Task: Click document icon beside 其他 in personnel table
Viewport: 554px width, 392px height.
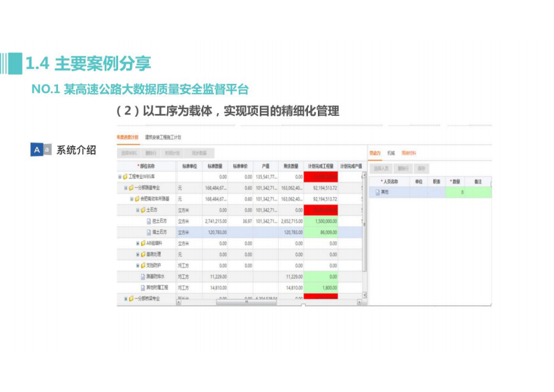Action: 377,192
